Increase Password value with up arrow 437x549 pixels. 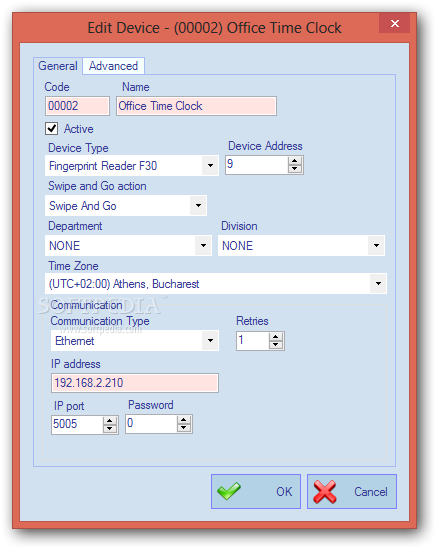coord(184,420)
